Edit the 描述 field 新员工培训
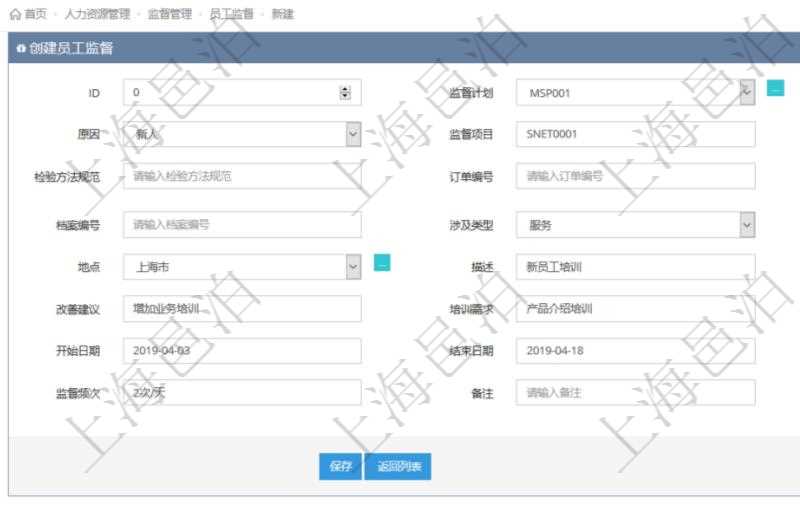 (635, 267)
